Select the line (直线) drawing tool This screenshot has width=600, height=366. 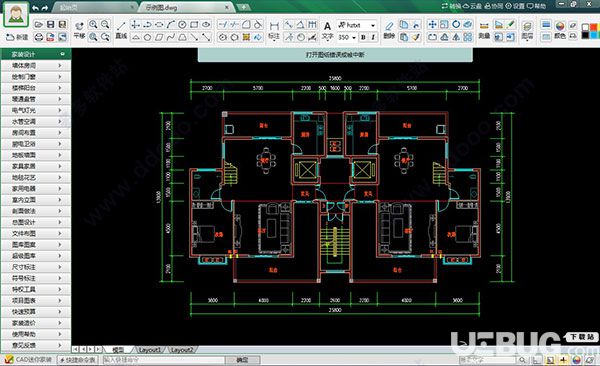[x=121, y=29]
